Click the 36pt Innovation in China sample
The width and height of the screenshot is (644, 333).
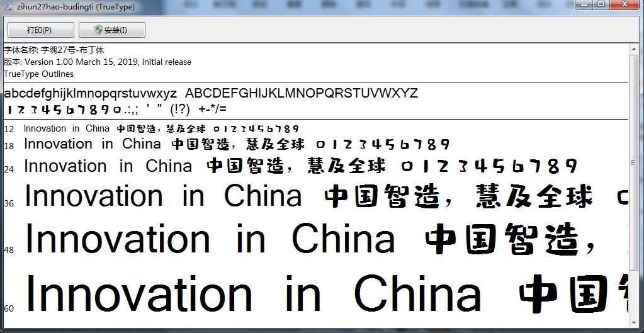point(163,196)
